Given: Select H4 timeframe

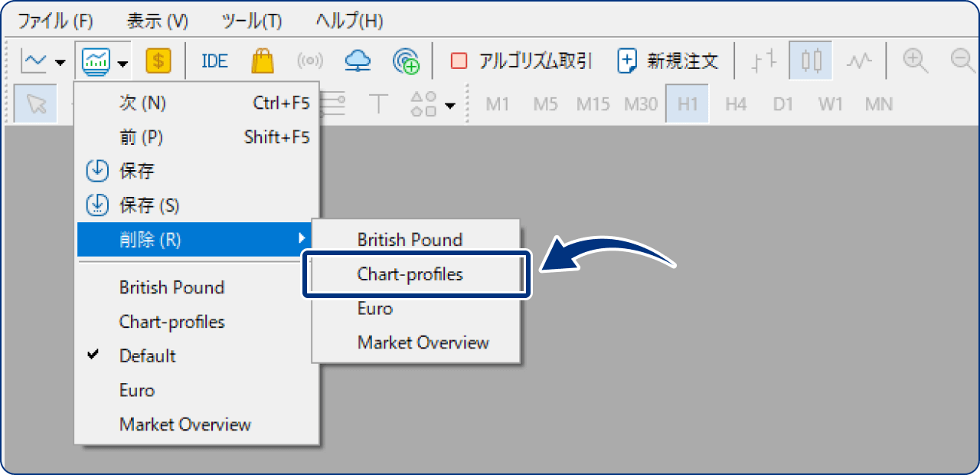Looking at the screenshot, I should click(x=735, y=104).
